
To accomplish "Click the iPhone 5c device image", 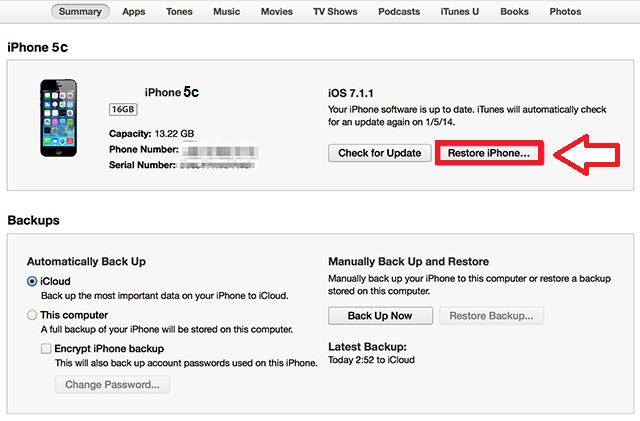I will pyautogui.click(x=58, y=118).
